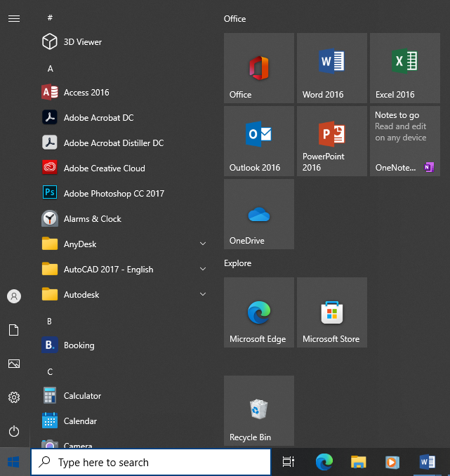Click the # section header
This screenshot has height=476, width=450.
pos(50,18)
